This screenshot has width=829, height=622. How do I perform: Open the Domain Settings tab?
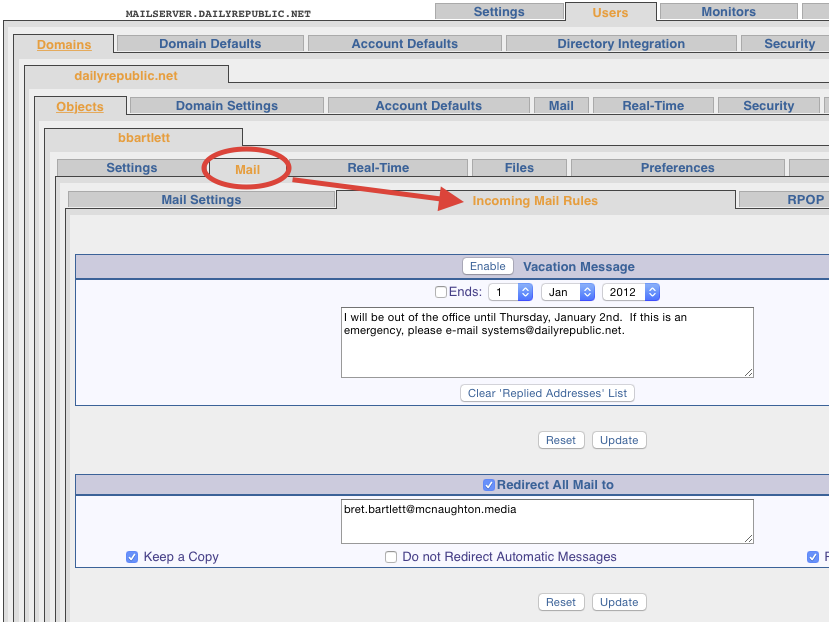[x=226, y=106]
